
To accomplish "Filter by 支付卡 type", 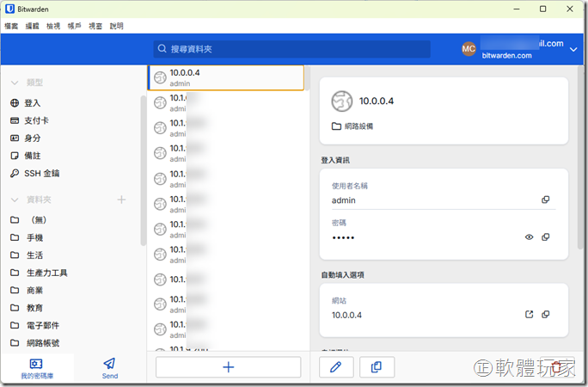I will (36, 120).
